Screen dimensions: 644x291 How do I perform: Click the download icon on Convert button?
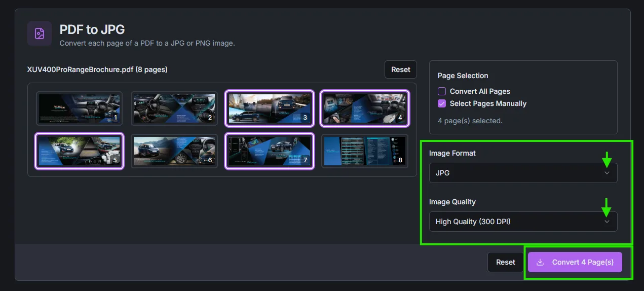tap(540, 262)
